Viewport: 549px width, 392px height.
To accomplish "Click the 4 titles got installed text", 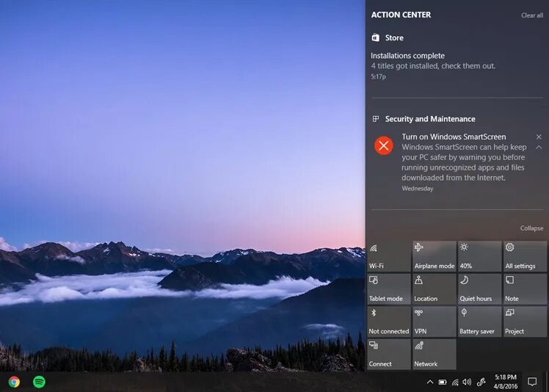I will 433,66.
